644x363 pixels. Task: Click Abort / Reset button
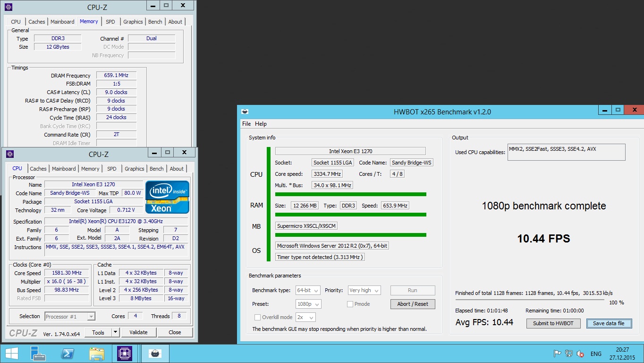413,304
